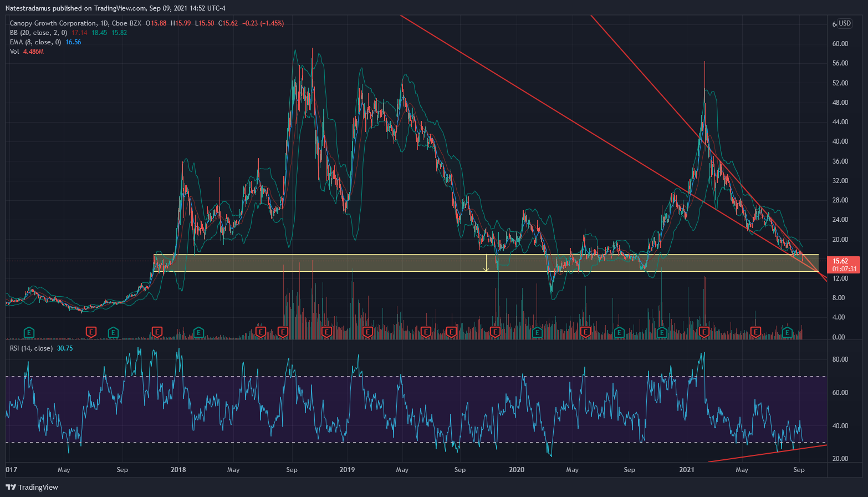Click the 20.00 level on the RSI axis
The height and width of the screenshot is (497, 868).
(840, 459)
